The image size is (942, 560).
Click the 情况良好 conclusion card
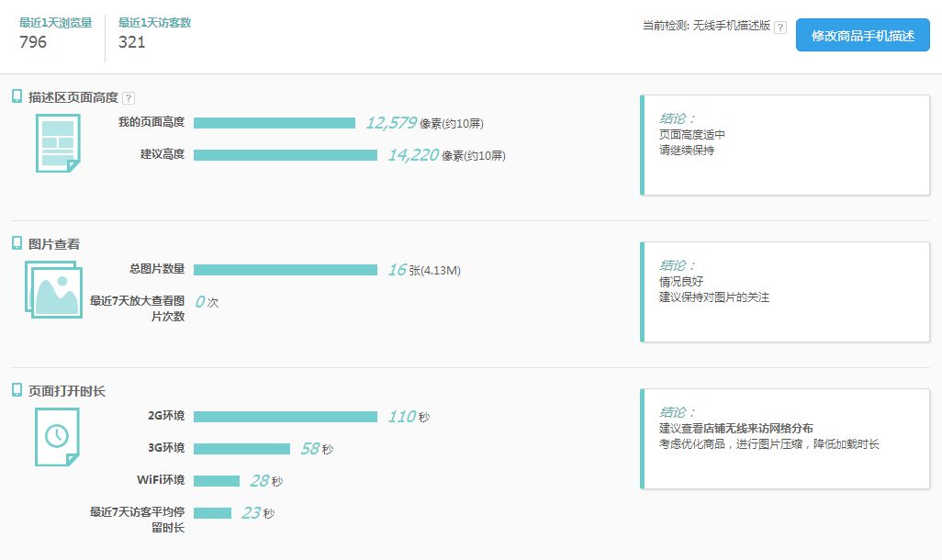pyautogui.click(x=786, y=292)
